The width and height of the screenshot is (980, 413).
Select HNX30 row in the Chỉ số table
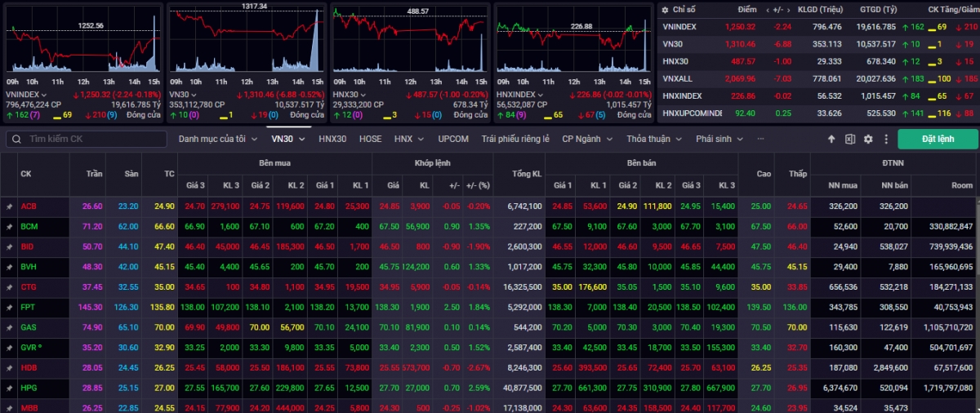817,61
